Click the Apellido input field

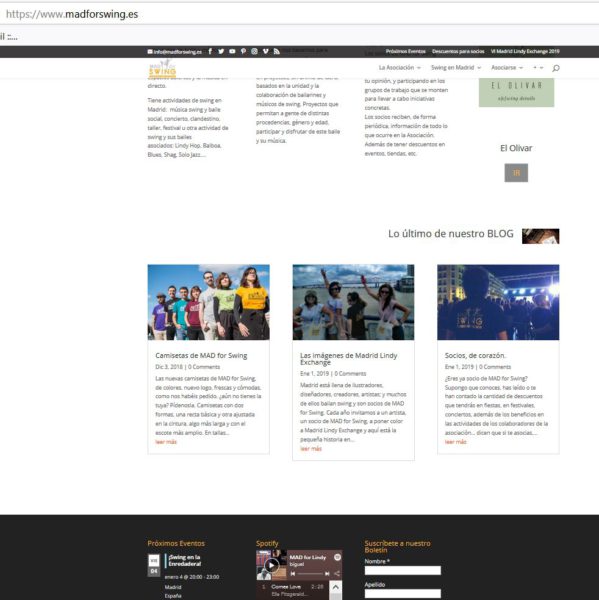click(403, 593)
